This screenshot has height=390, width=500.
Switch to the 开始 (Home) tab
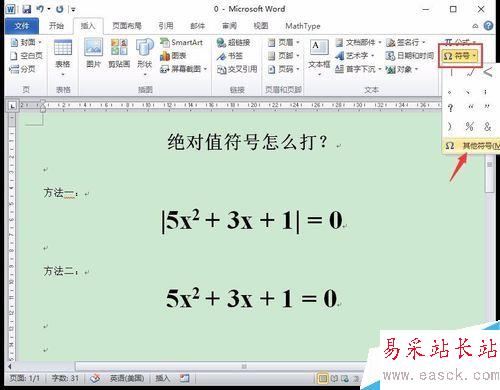click(56, 26)
